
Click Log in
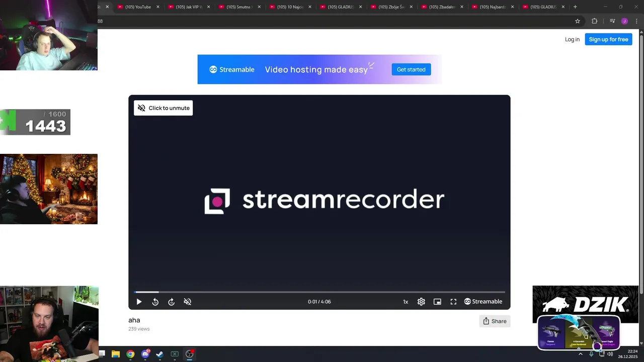point(572,39)
